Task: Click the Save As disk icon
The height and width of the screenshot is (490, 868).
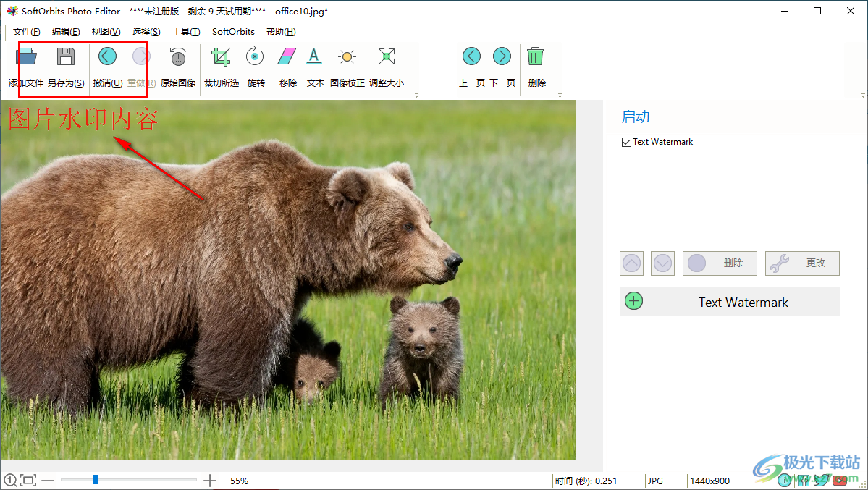Action: 66,56
